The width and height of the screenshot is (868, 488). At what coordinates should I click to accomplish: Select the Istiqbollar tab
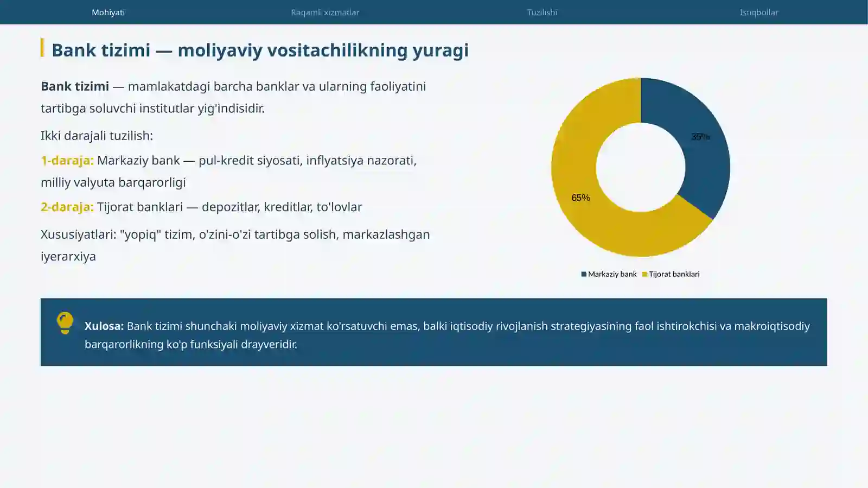click(759, 12)
